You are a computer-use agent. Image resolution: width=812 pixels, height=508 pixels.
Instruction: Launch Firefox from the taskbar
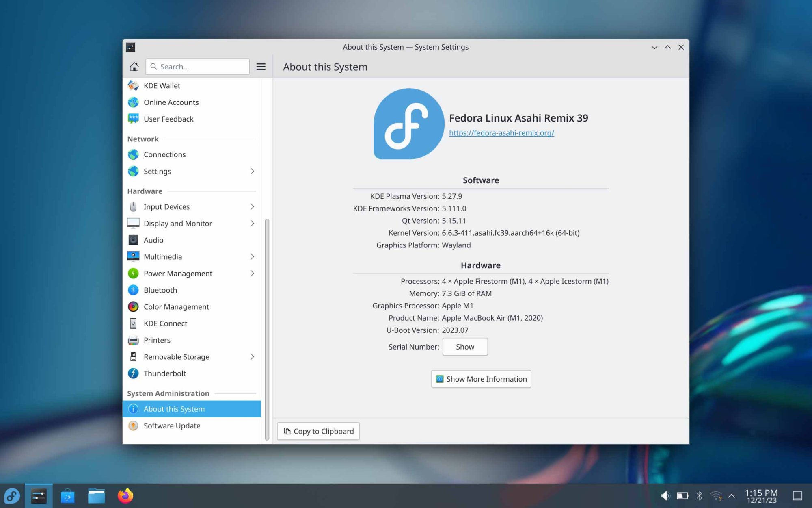pyautogui.click(x=125, y=496)
